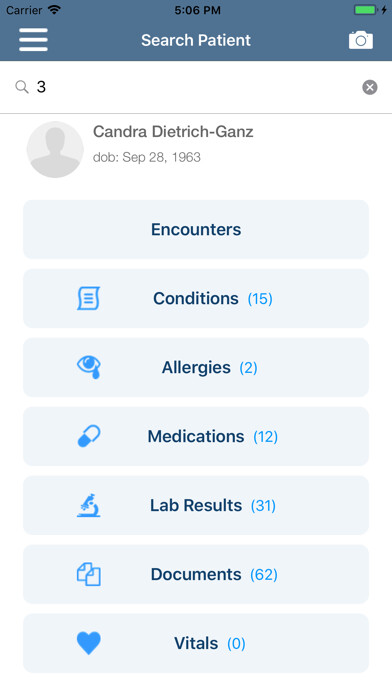392x696 pixels.
Task: Click the Documents pages icon
Action: pyautogui.click(x=89, y=574)
